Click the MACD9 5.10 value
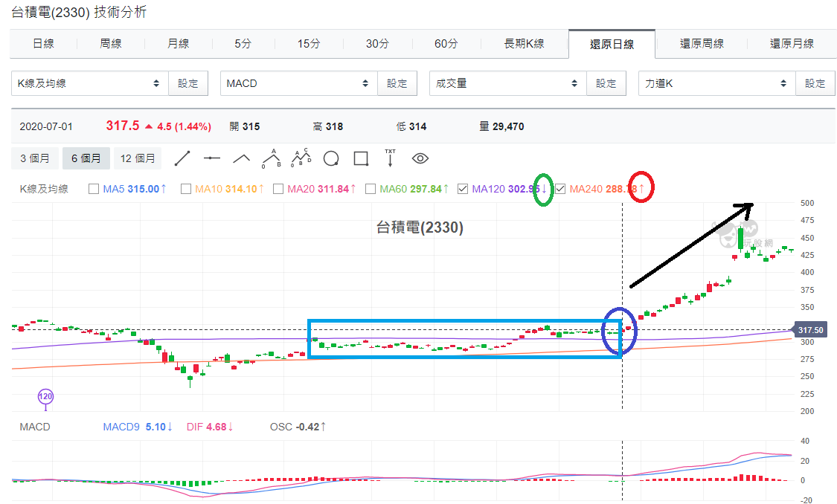The image size is (837, 504). coord(138,427)
